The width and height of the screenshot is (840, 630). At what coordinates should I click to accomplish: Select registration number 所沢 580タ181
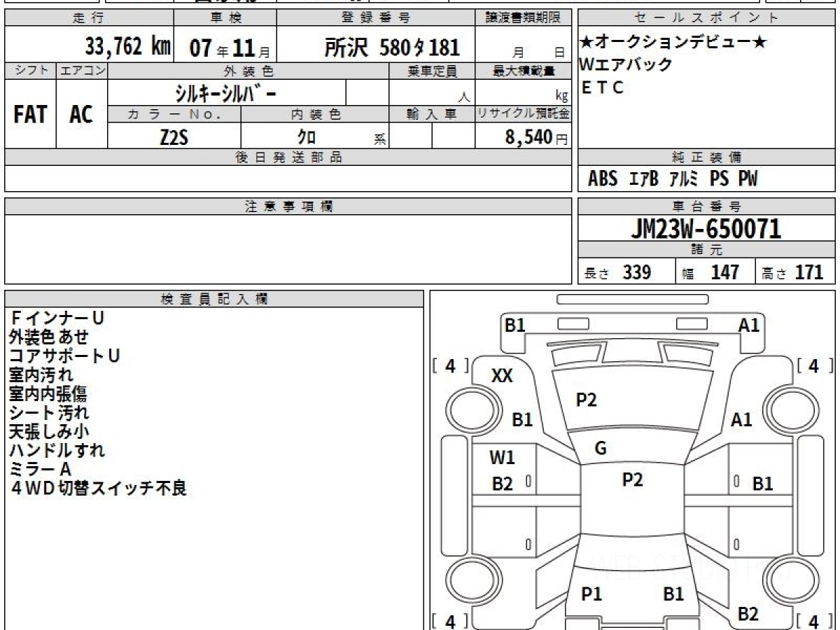392,48
